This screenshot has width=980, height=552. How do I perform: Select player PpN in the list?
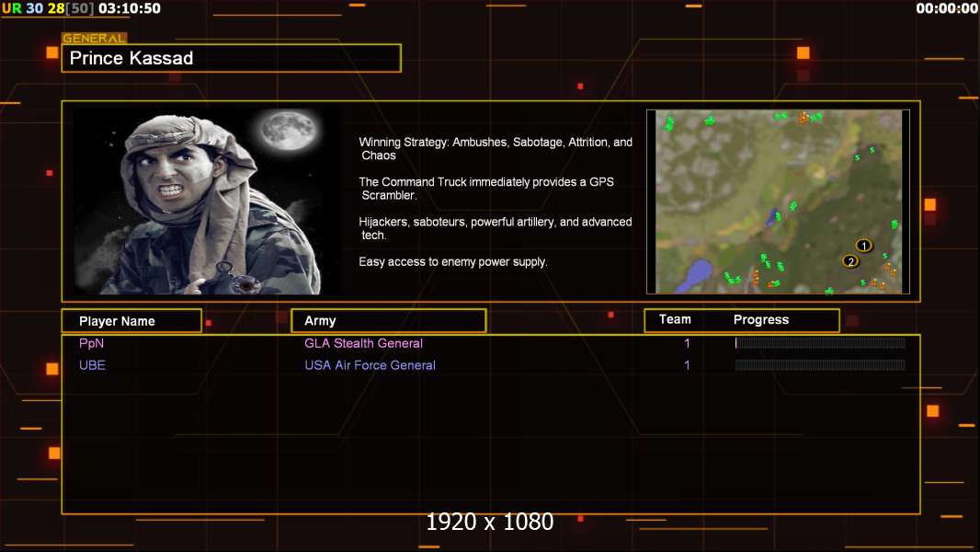point(91,343)
